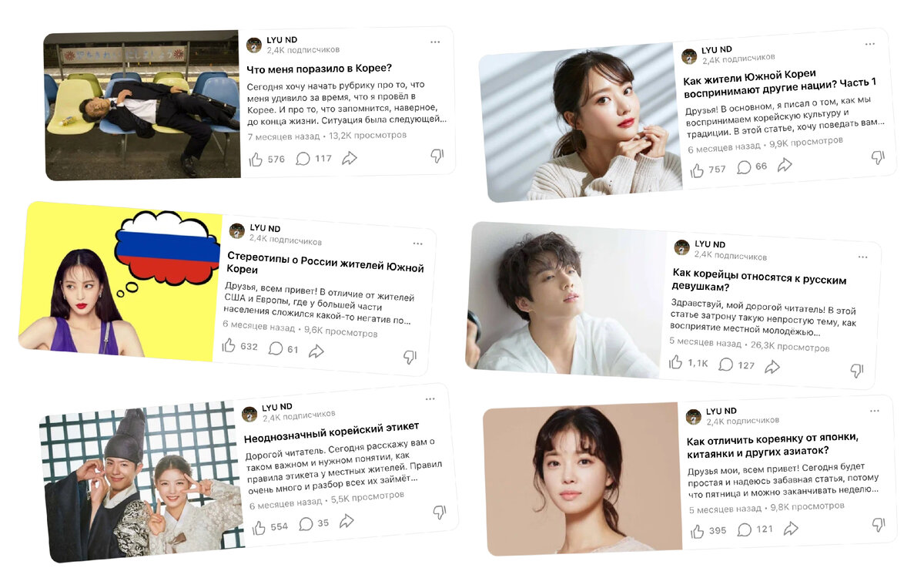This screenshot has width=924, height=578.
Task: Open three-dot menu on 'Что меня поразило в Корее?' card
Action: click(435, 42)
